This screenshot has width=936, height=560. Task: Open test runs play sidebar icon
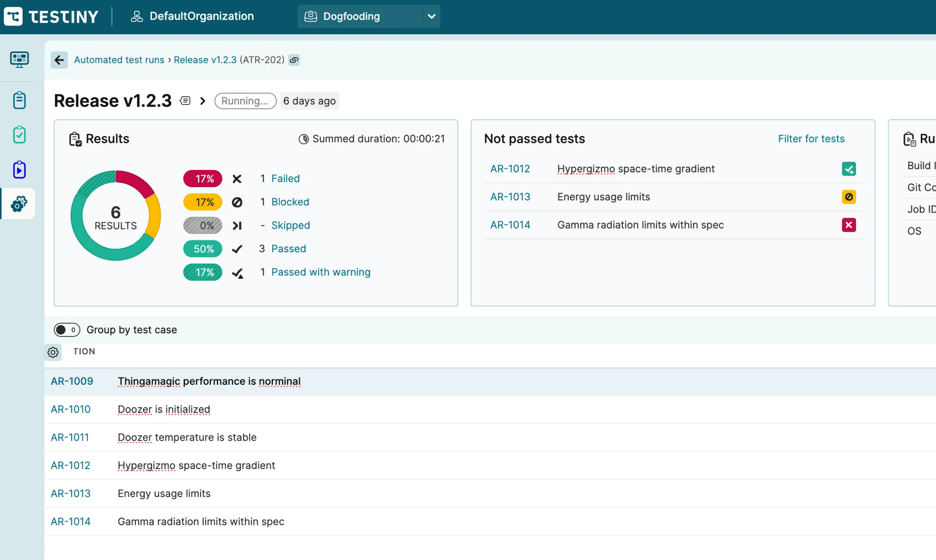19,170
